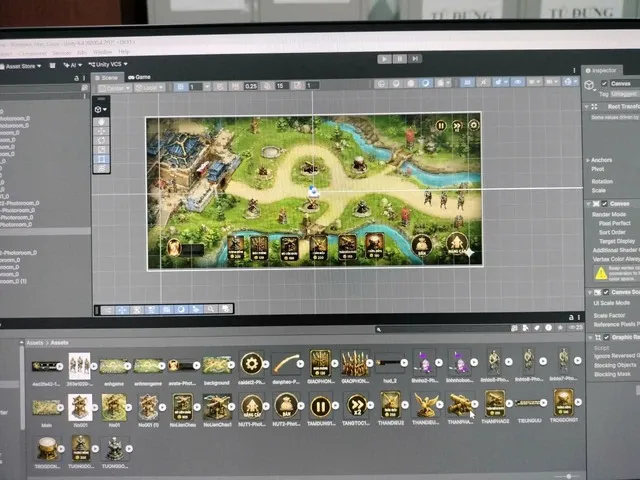Image resolution: width=640 pixels, height=480 pixels.
Task: Switch to the Scene tab
Action: tap(107, 78)
